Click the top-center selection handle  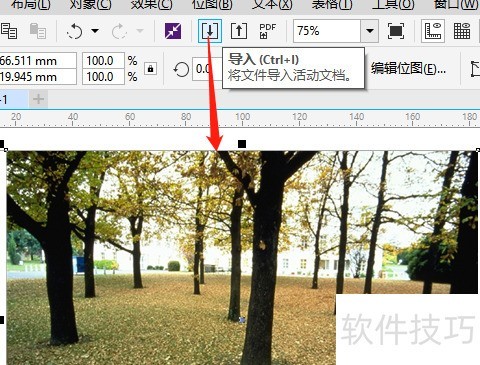[242, 144]
